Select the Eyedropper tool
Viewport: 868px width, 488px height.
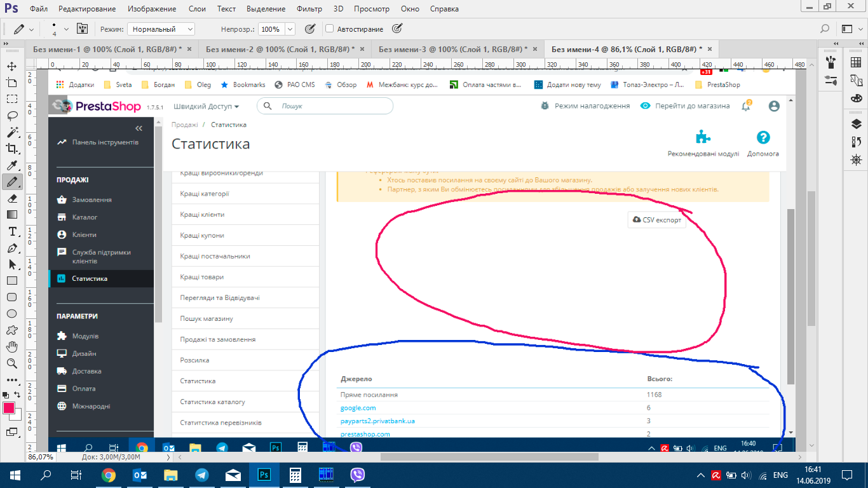pyautogui.click(x=11, y=165)
